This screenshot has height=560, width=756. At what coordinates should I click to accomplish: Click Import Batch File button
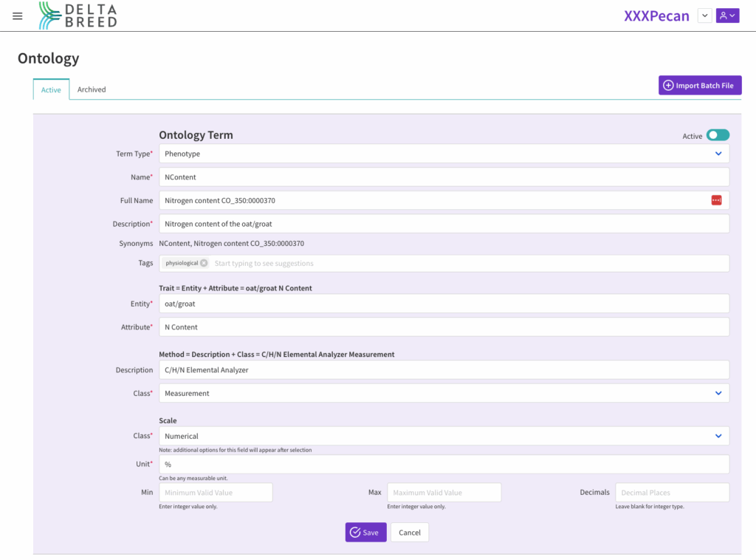tap(699, 86)
